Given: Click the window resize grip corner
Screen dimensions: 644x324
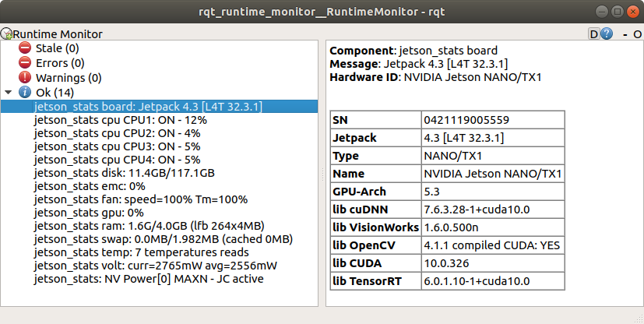Looking at the screenshot, I should (x=639, y=319).
